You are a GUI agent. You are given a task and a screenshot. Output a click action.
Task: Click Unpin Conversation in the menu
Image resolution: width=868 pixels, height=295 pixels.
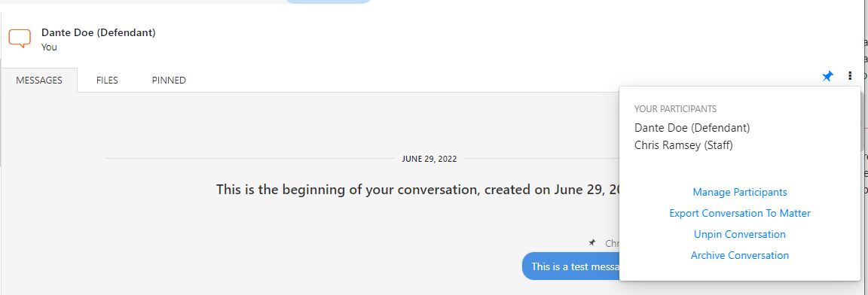tap(740, 234)
